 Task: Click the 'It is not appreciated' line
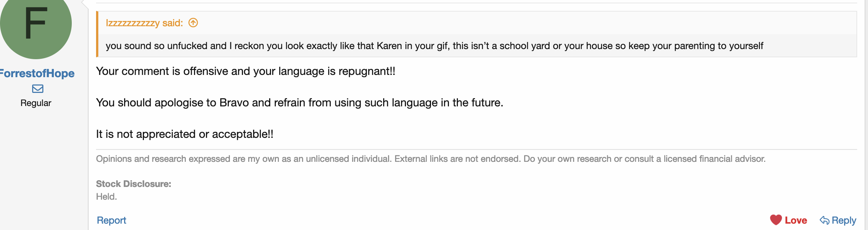185,134
